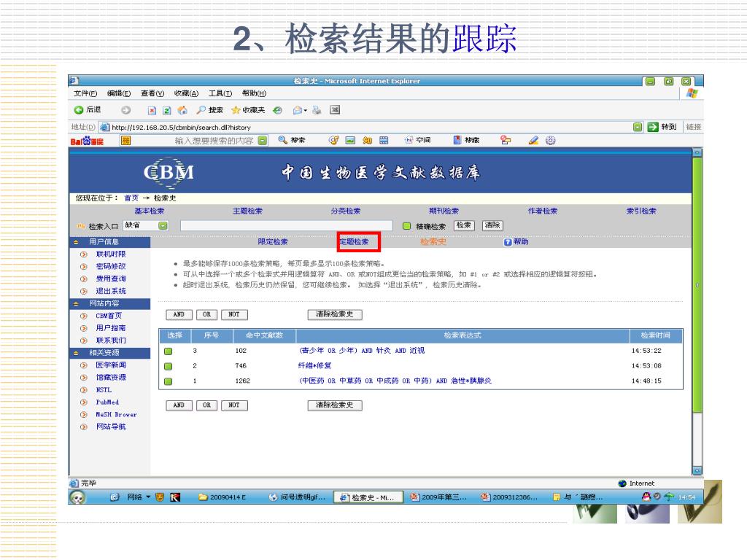Image resolution: width=747 pixels, height=560 pixels.
Task: Open the Baidu search box dropdown arrow
Action: (262, 141)
